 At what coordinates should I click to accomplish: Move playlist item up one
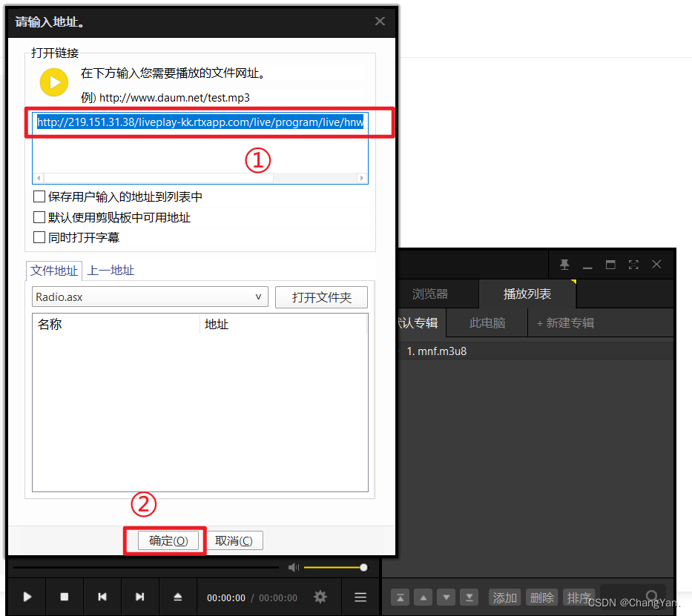pos(424,598)
